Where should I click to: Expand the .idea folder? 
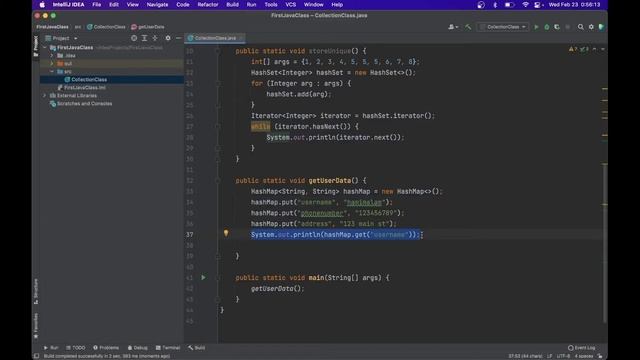click(x=52, y=56)
